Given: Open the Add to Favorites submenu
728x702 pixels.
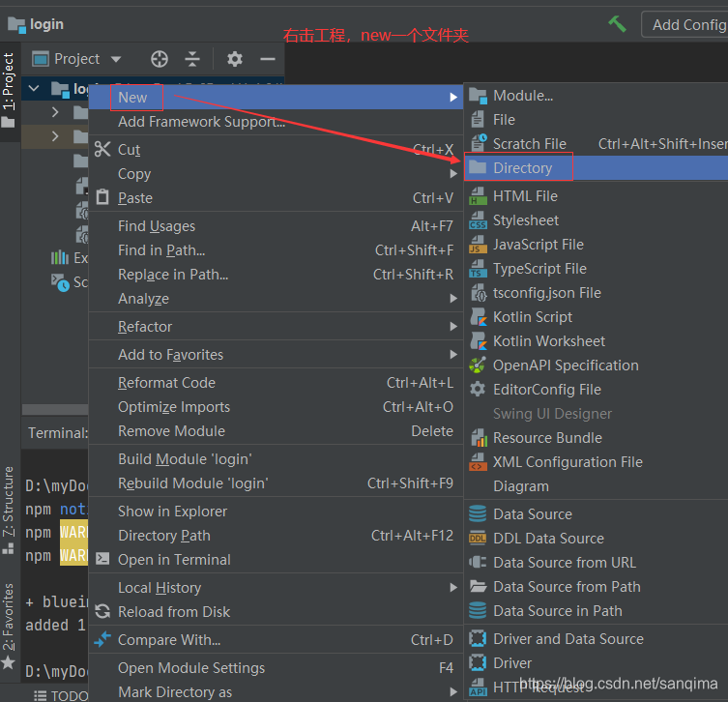Looking at the screenshot, I should pos(276,355).
